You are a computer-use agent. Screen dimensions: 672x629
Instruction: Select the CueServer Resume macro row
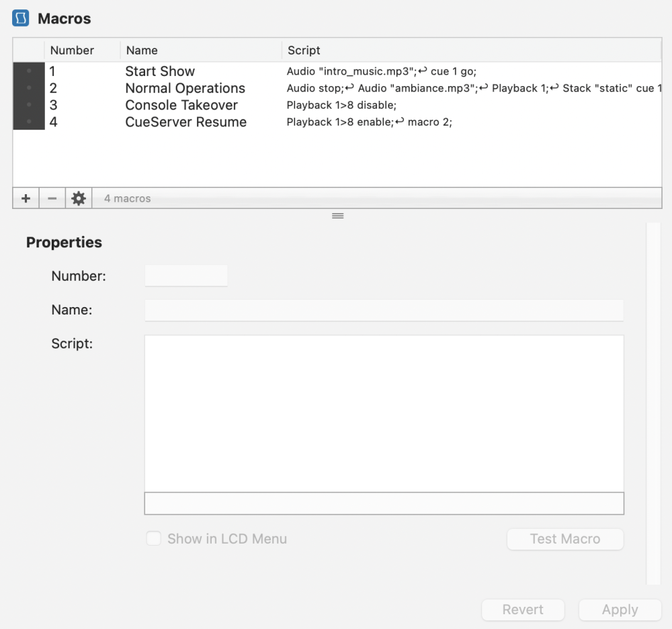(x=185, y=122)
